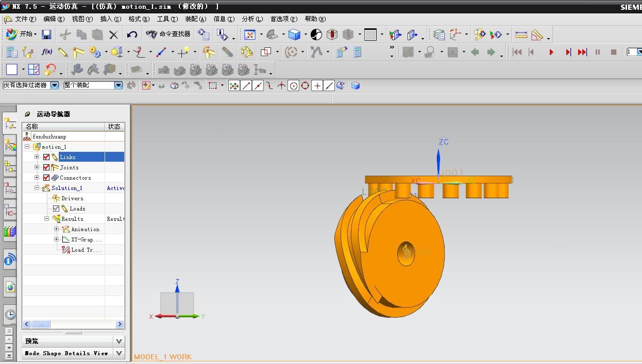This screenshot has height=364, width=642.
Task: Open the Preferences menu
Action: (284, 19)
